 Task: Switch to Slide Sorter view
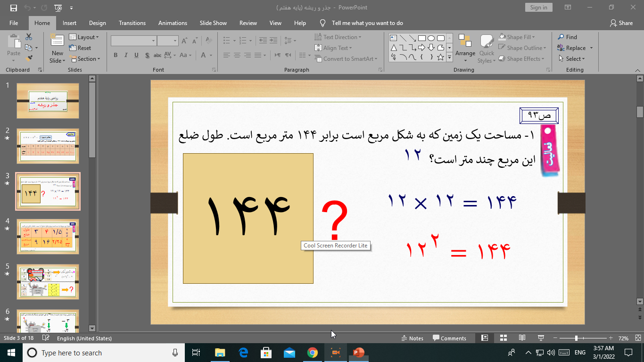click(503, 338)
